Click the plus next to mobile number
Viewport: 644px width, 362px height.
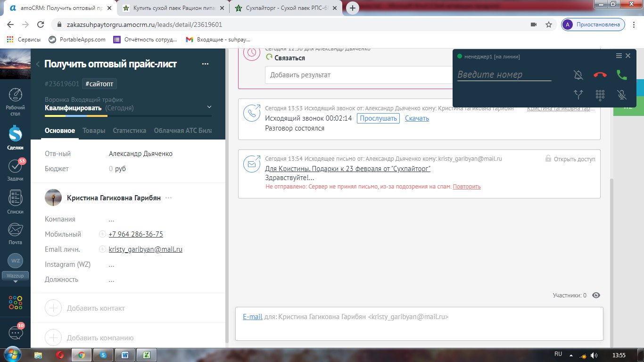(102, 234)
